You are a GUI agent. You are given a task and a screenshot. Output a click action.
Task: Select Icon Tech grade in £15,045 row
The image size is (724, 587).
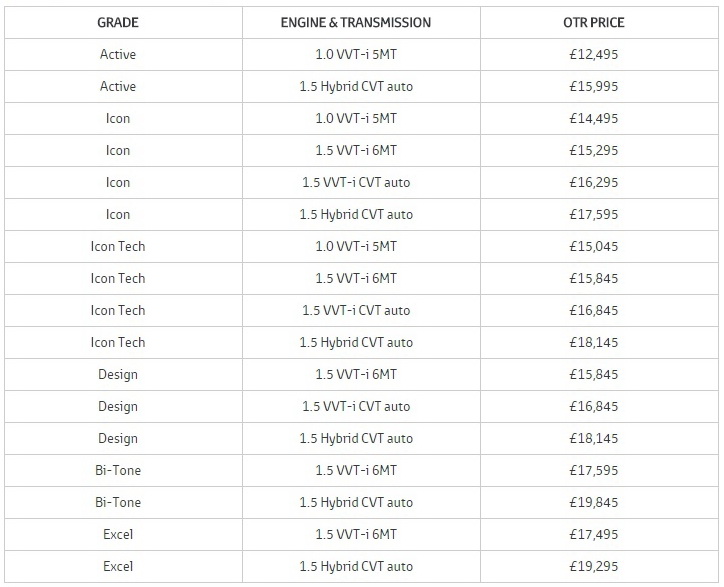click(x=118, y=246)
